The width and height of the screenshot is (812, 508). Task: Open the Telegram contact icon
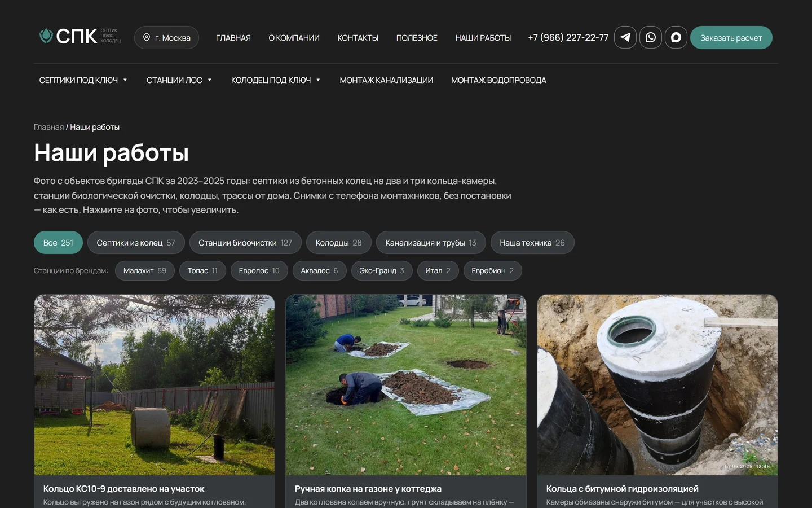625,37
